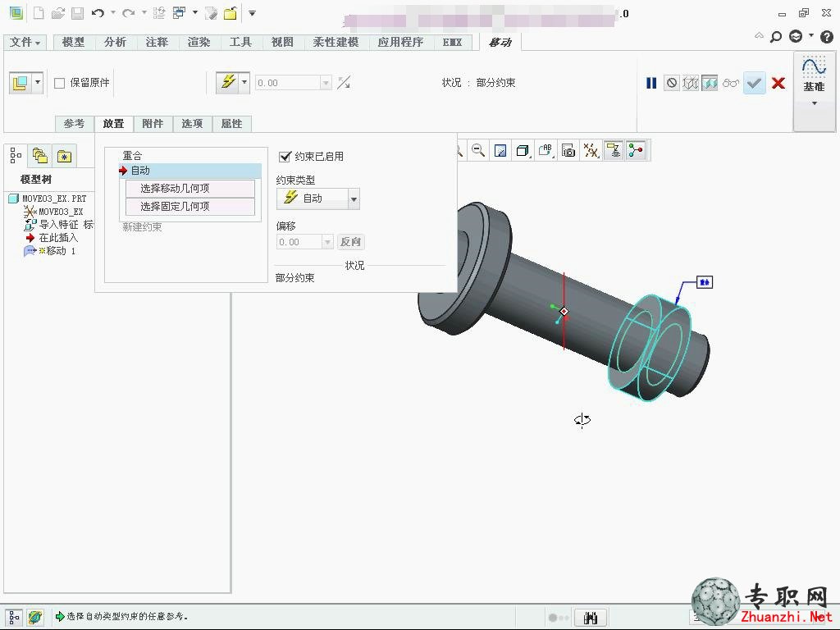Click the 选择固定几何项 collector
Image resolution: width=840 pixels, height=630 pixels.
coord(190,206)
